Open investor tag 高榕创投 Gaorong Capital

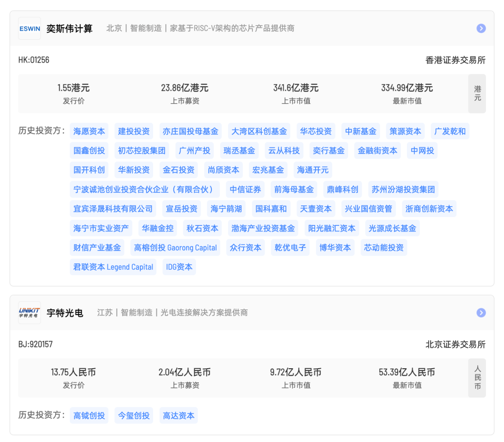[175, 247]
